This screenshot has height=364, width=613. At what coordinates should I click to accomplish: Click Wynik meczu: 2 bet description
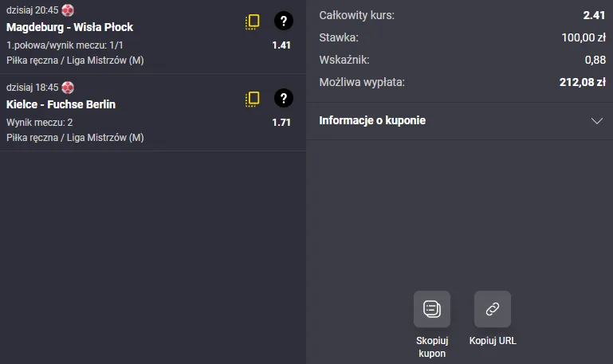(40, 123)
